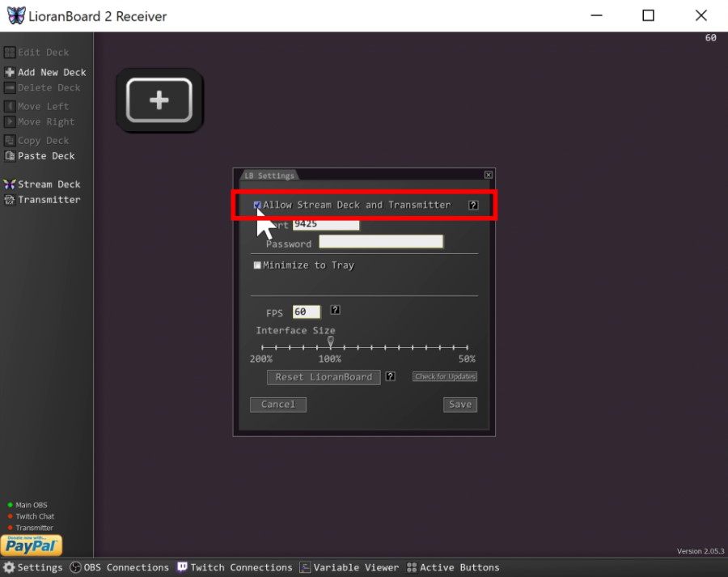
Task: Click the help icon beside Allow Stream Deck
Action: coord(473,205)
